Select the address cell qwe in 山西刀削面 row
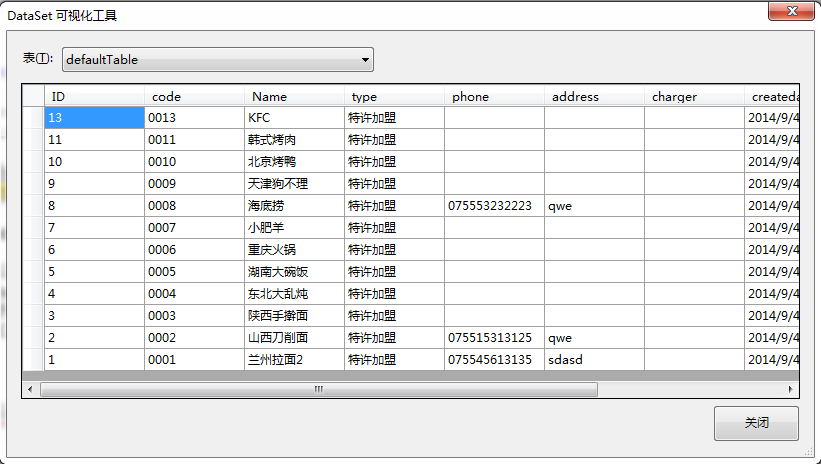821x464 pixels. click(x=594, y=338)
